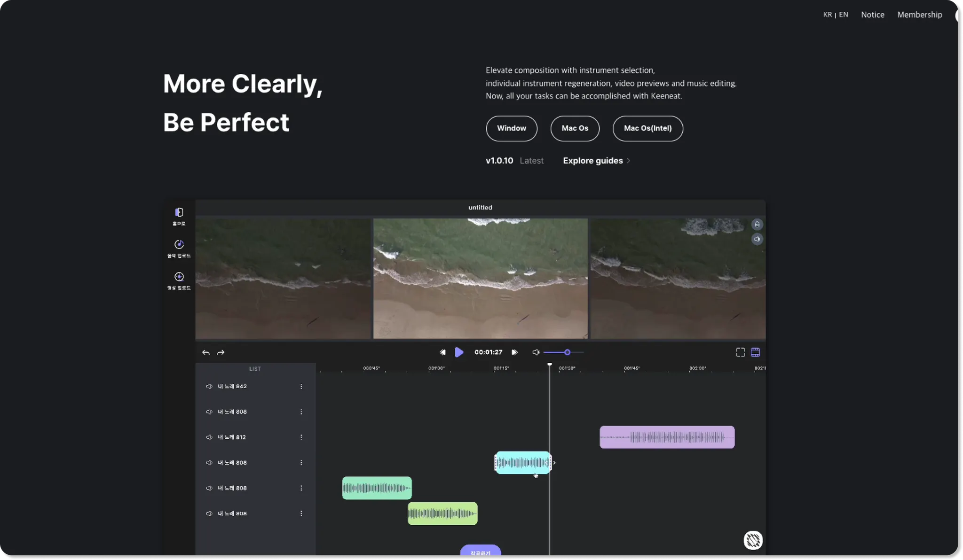Open the options menu for 내 노래 842
The image size is (963, 560).
301,386
